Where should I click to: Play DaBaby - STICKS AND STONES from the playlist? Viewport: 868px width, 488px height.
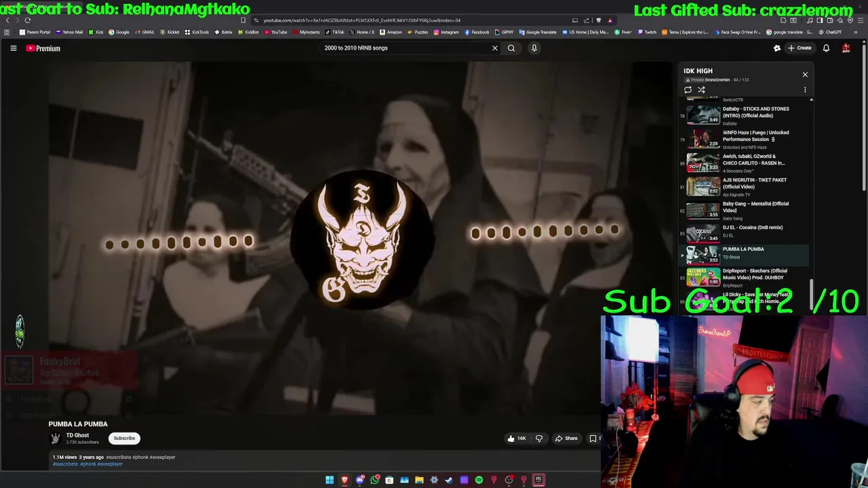pos(744,115)
